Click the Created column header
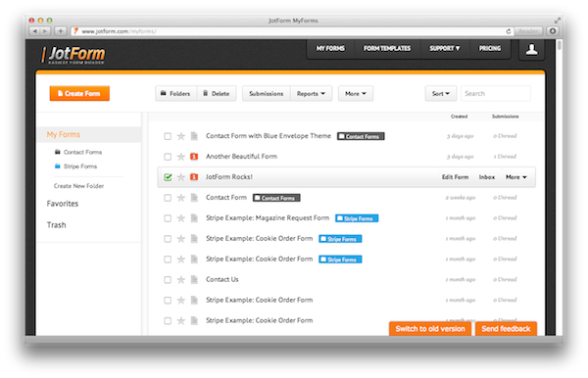This screenshot has height=378, width=588. point(459,117)
